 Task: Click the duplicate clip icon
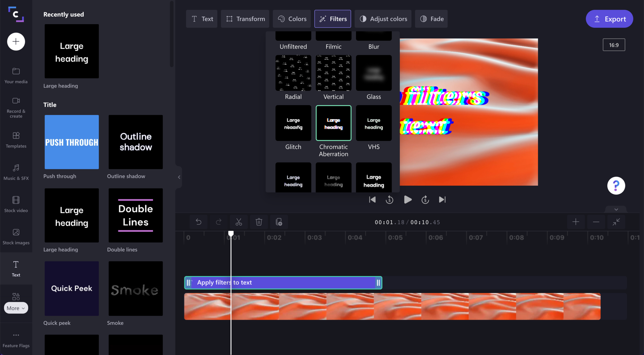279,222
